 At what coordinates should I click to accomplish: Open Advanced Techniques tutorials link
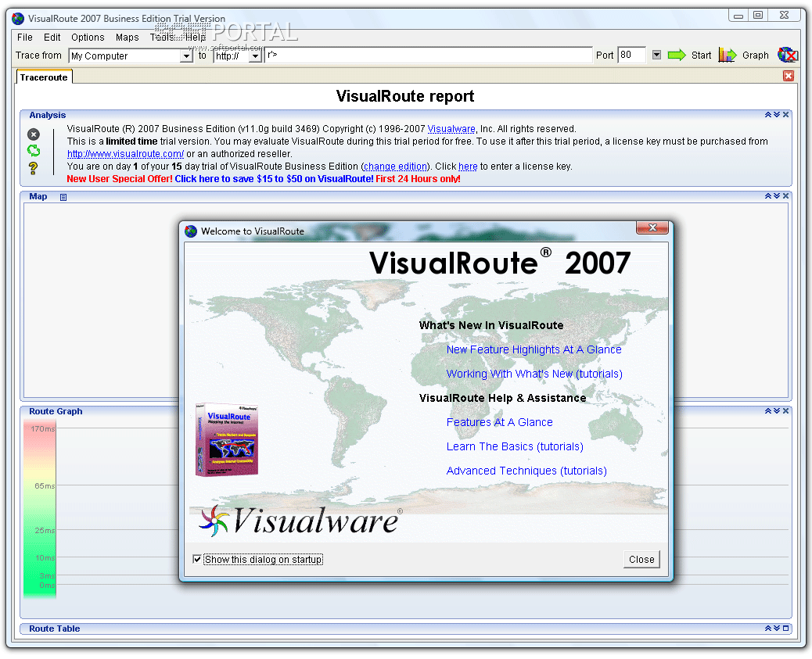coord(526,471)
